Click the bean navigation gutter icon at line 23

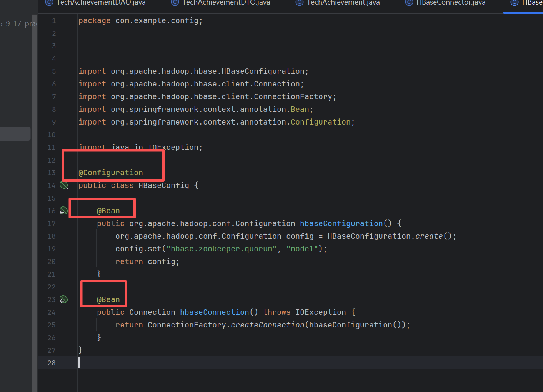click(x=63, y=299)
